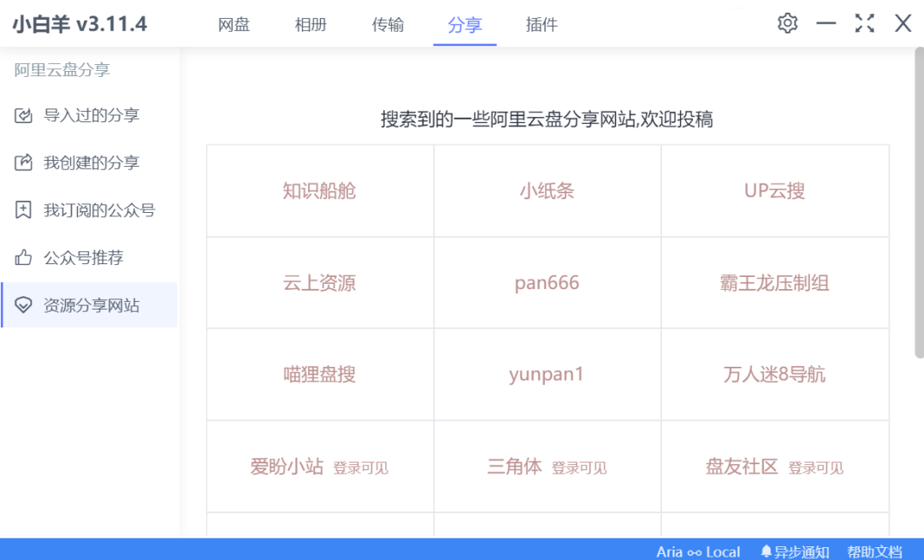This screenshot has width=924, height=560.
Task: Click the subscribed accounts bookmark icon
Action: click(23, 209)
